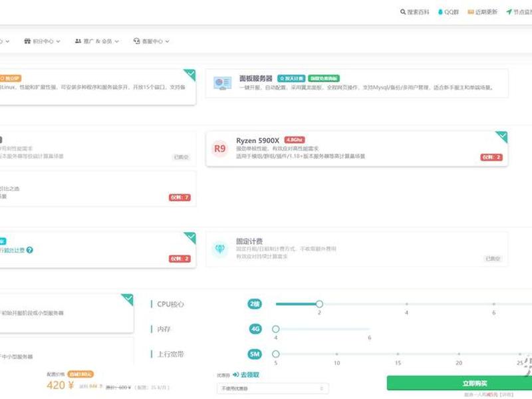Click the magnifier icon beside 搜索百科
The width and height of the screenshot is (532, 399).
(x=403, y=12)
